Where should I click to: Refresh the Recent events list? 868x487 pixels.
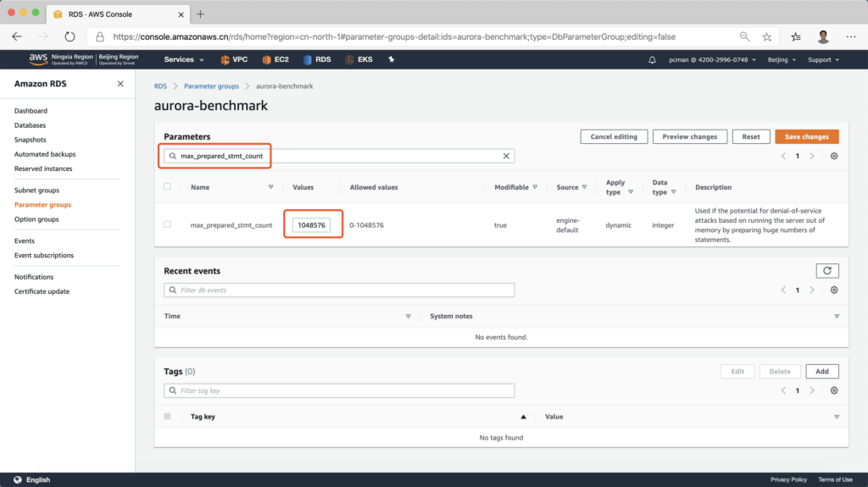pyautogui.click(x=826, y=271)
